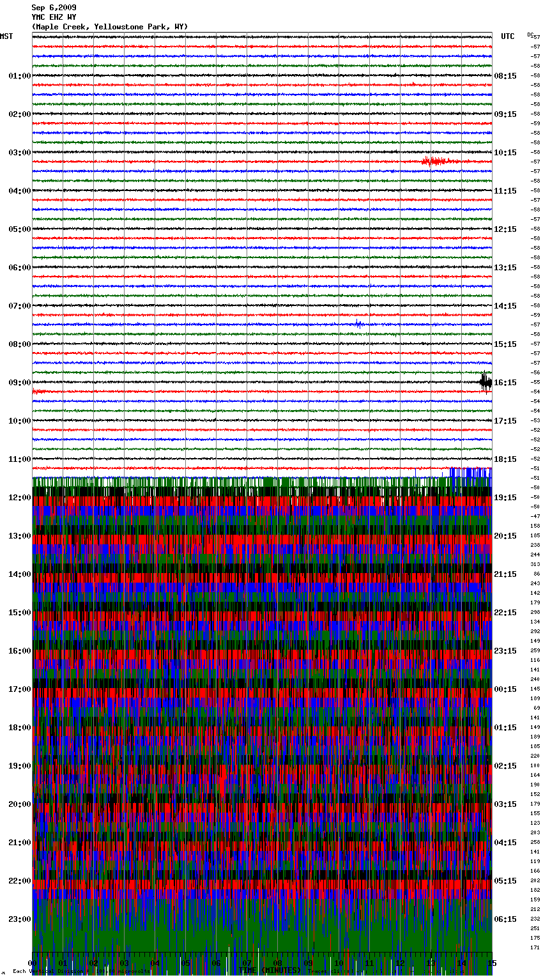
Task: Select the "01:00" MST hour label
Action: tap(20, 76)
